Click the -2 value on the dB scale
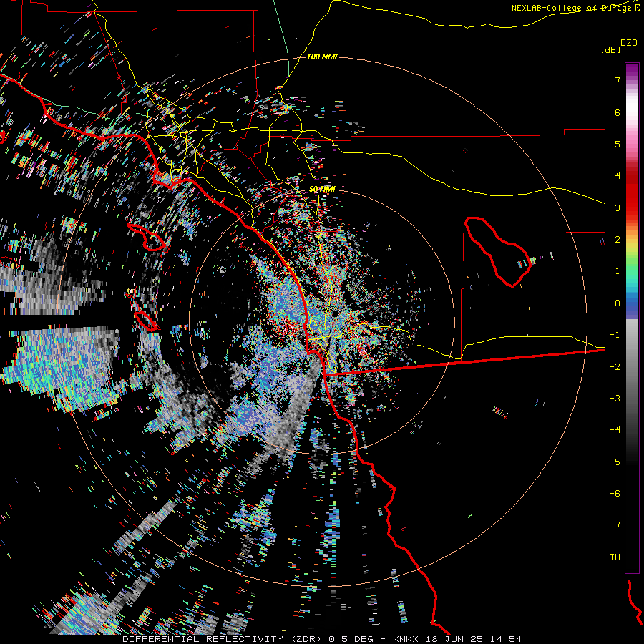This screenshot has width=644, height=644. coord(615,367)
